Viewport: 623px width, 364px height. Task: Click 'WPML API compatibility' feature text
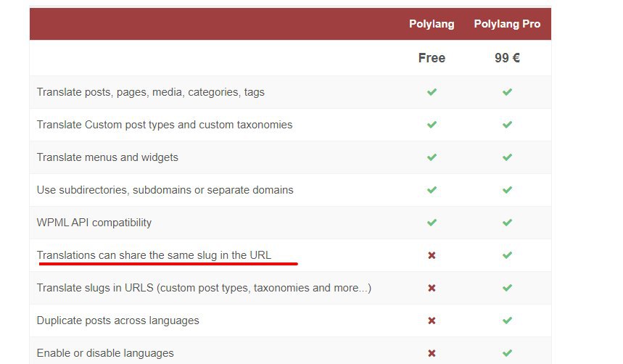(x=94, y=223)
